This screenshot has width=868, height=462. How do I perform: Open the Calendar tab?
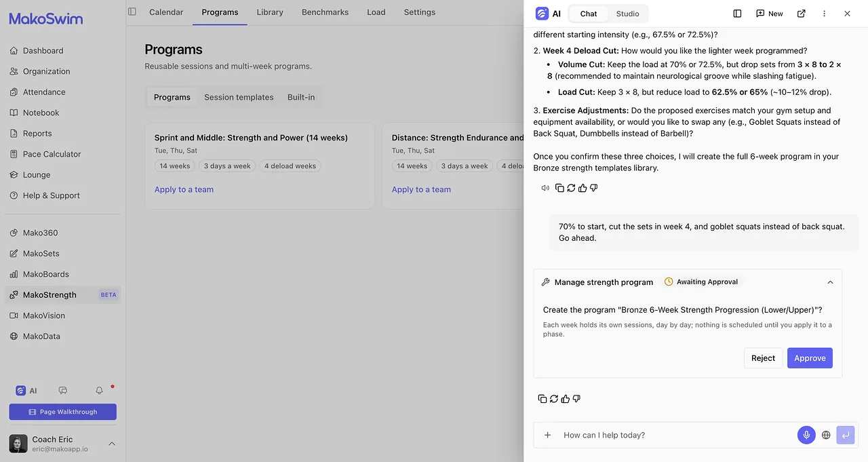pos(166,12)
